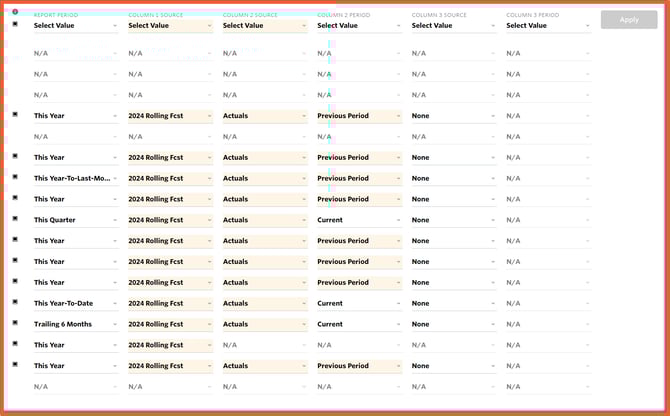Image resolution: width=670 pixels, height=416 pixels.
Task: Open the Column 3 Period Select Value dropdown
Action: [547, 26]
